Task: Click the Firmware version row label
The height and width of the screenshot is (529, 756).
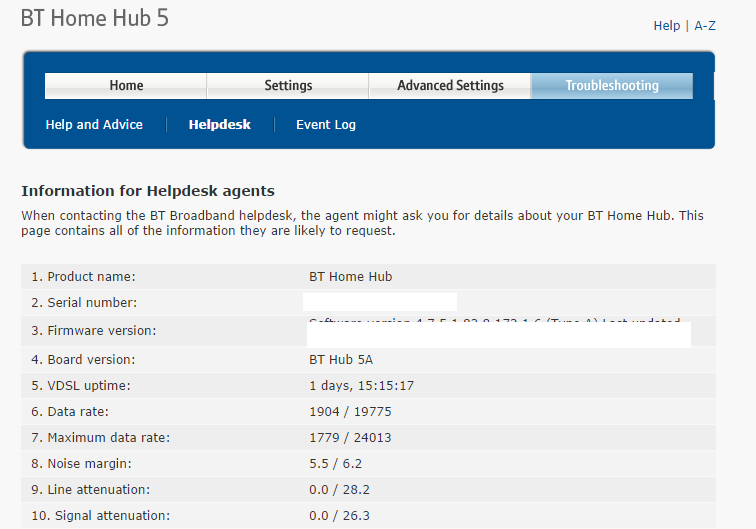Action: point(94,331)
